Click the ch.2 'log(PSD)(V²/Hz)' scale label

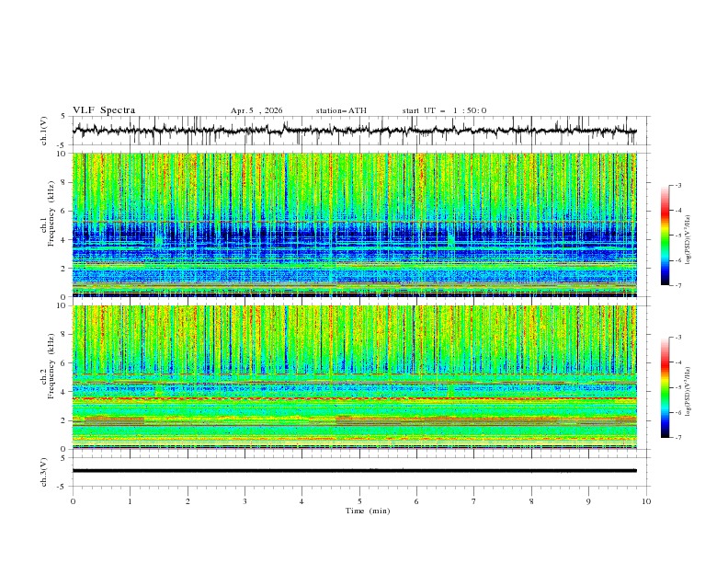pos(688,391)
